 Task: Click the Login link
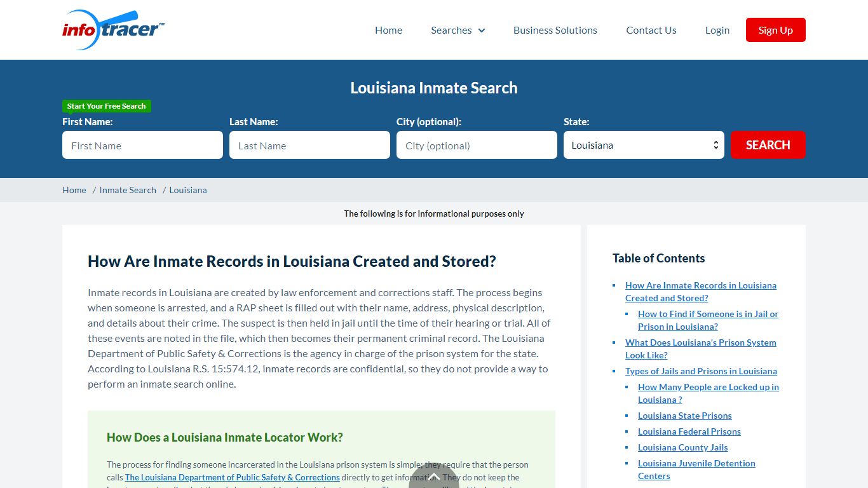click(x=717, y=30)
